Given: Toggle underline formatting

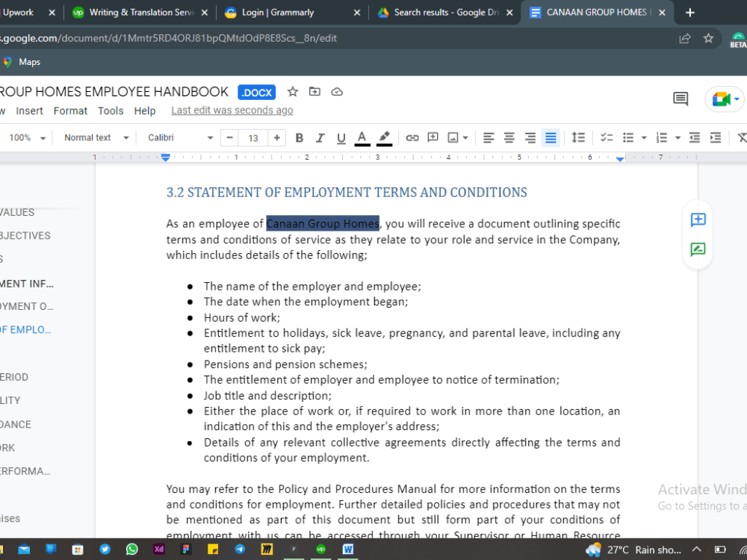Looking at the screenshot, I should 341,138.
